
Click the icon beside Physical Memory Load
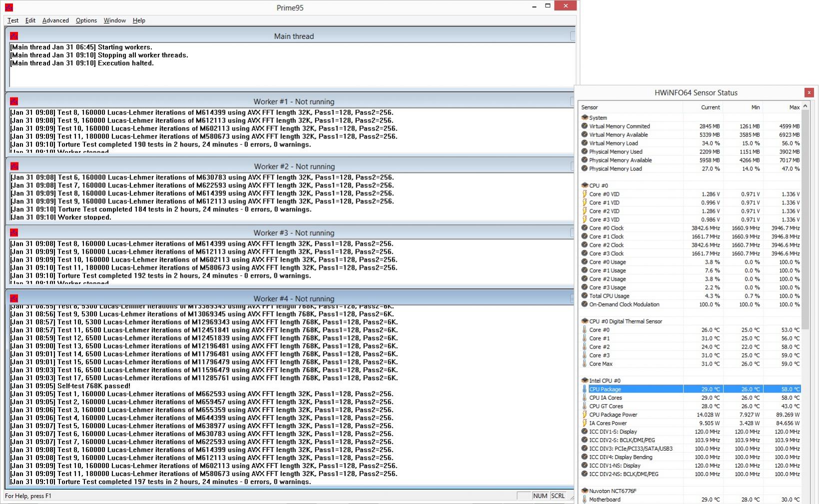click(x=585, y=169)
